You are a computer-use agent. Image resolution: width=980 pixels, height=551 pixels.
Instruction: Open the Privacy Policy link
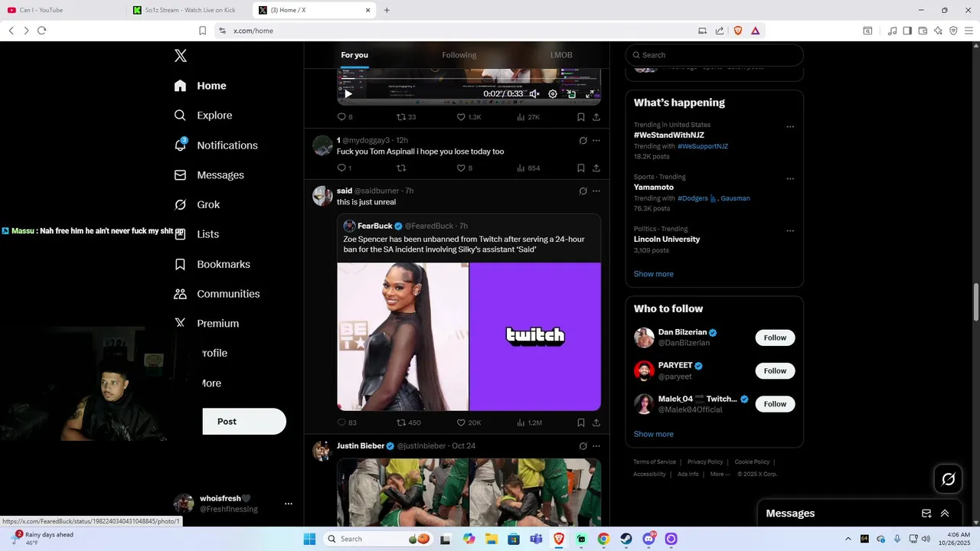click(705, 462)
